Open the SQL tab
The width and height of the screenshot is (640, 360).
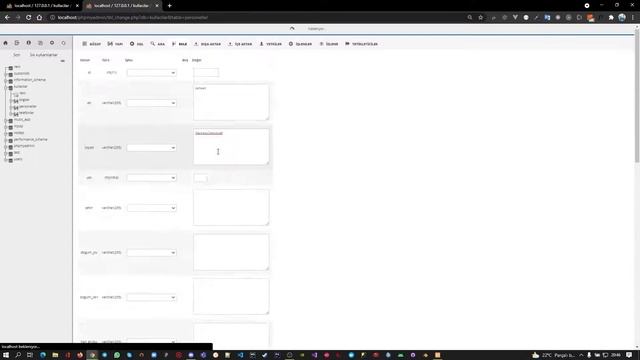(x=136, y=44)
